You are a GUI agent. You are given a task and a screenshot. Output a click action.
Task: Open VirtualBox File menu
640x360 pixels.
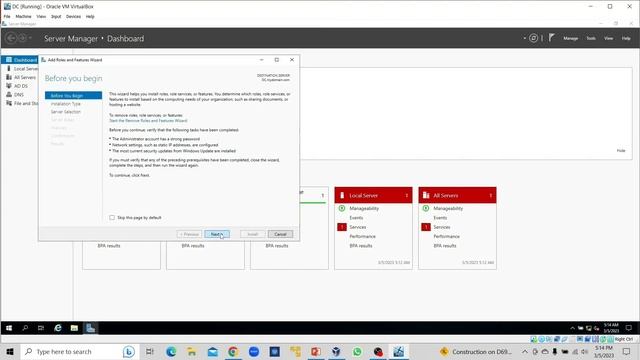point(7,17)
